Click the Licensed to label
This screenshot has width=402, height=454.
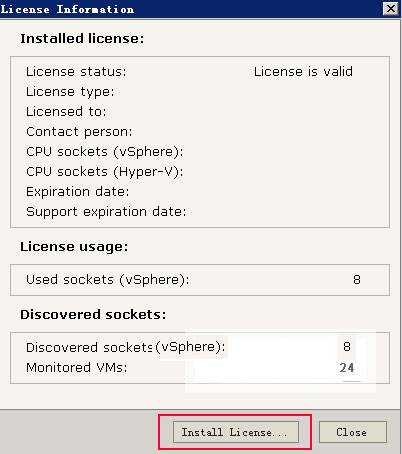66,112
